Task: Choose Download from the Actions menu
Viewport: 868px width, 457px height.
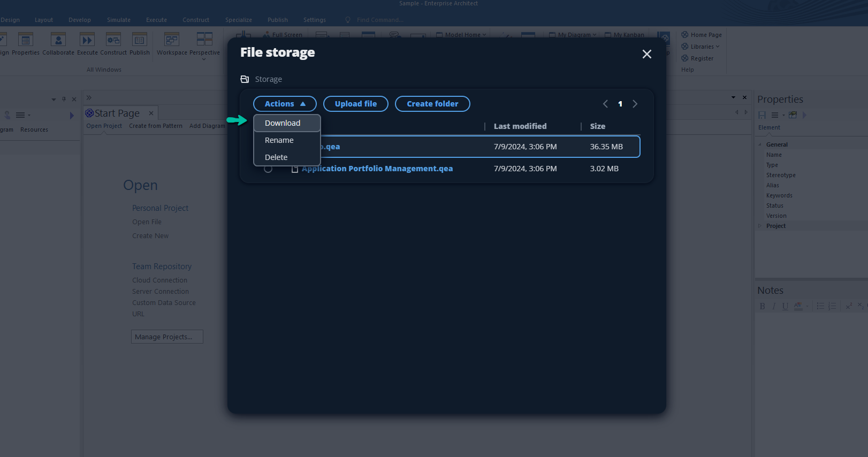Action: click(x=287, y=123)
